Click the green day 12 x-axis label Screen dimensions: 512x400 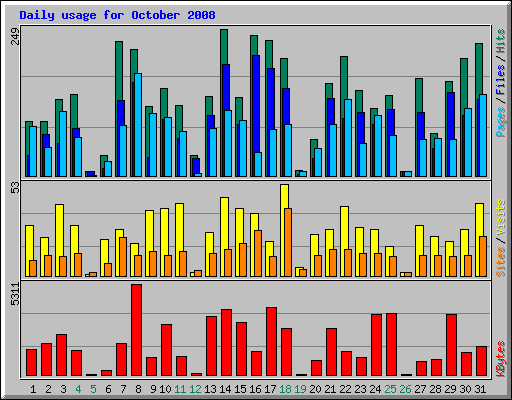click(x=195, y=389)
